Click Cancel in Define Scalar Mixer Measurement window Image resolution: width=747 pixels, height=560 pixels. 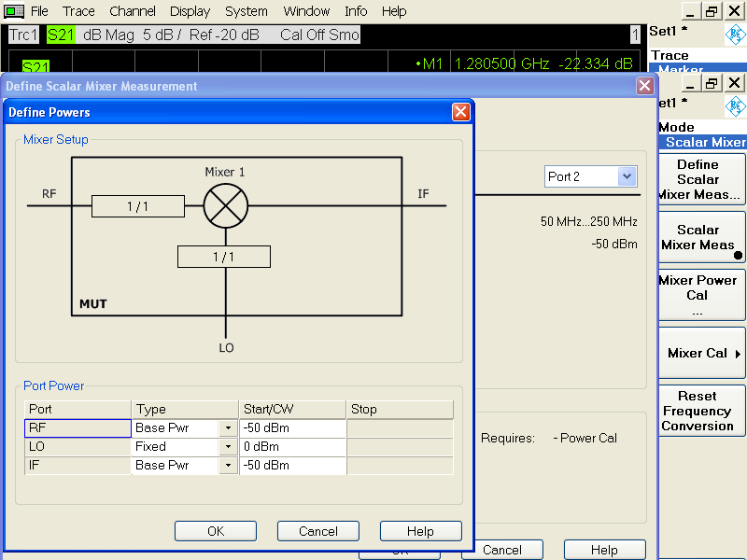502,550
